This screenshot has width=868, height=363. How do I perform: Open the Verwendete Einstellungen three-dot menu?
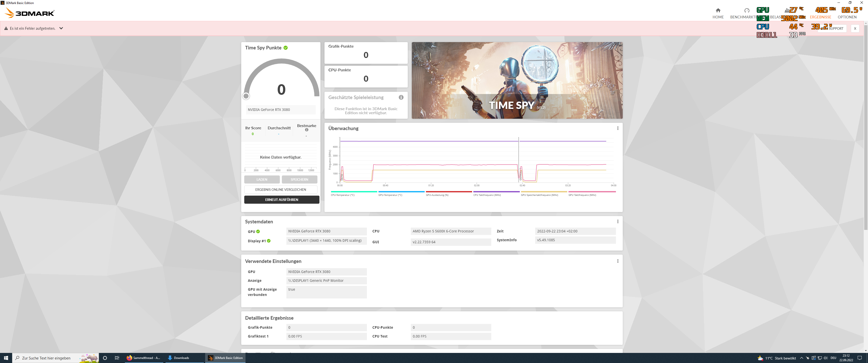pyautogui.click(x=618, y=261)
